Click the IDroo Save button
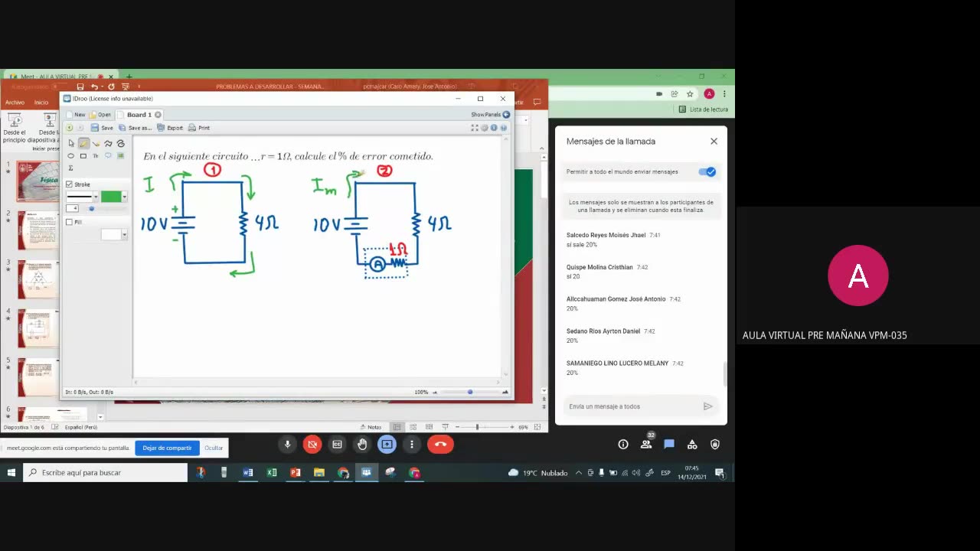 [x=102, y=128]
